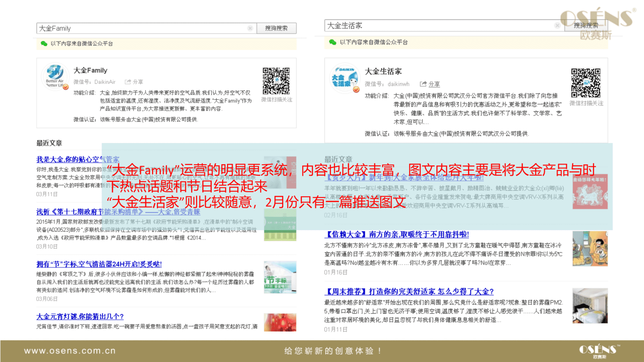
Task: Click the footer URL www.osens.com.cn
Action: 70,351
